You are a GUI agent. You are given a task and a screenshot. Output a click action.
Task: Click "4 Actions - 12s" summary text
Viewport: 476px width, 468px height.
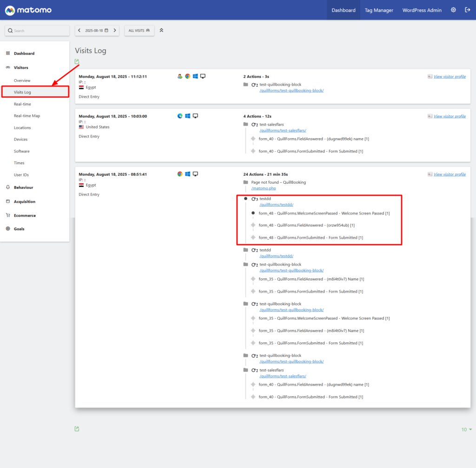258,116
